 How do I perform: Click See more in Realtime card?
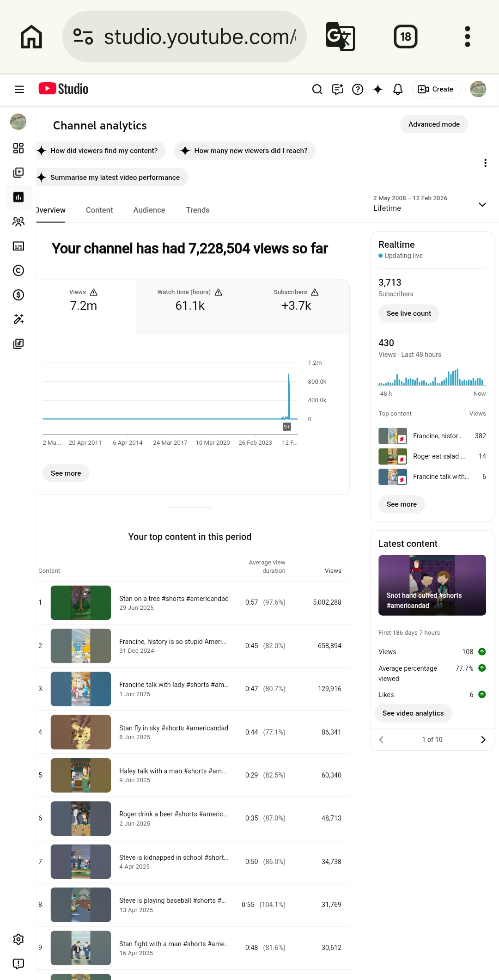click(x=402, y=504)
